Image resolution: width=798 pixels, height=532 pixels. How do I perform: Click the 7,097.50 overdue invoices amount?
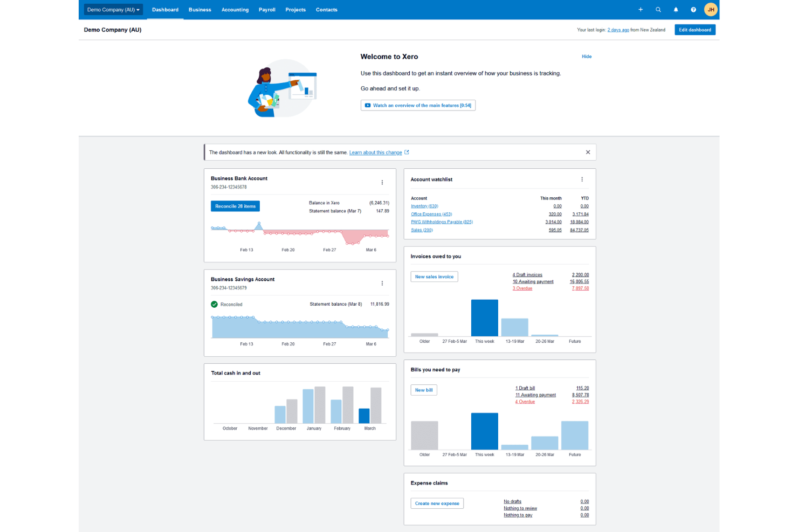(x=580, y=288)
